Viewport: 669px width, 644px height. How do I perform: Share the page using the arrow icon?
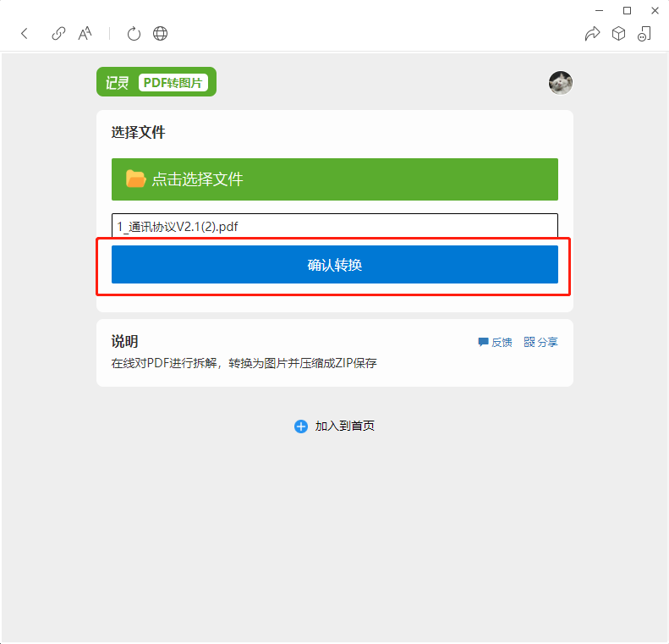pyautogui.click(x=592, y=33)
